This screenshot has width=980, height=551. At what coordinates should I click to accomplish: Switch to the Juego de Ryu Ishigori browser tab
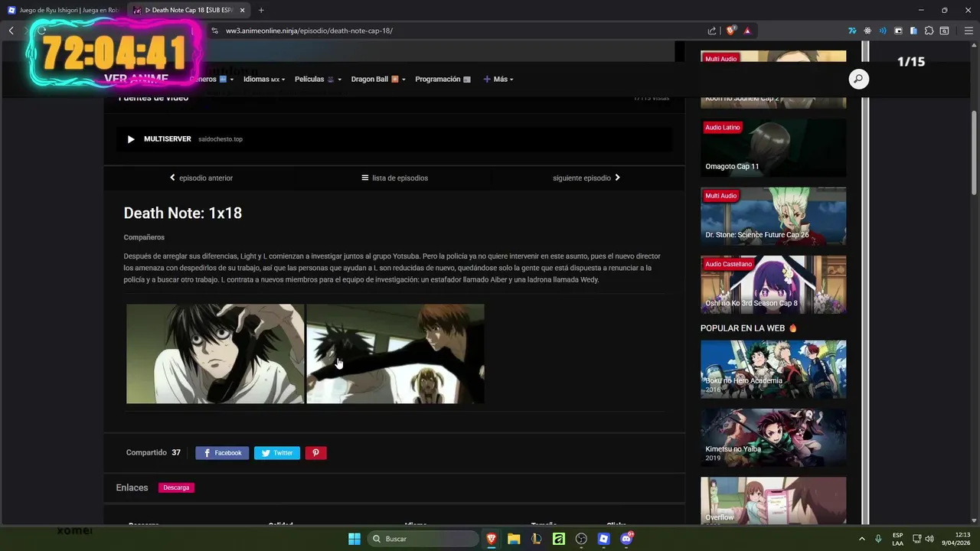pyautogui.click(x=63, y=10)
